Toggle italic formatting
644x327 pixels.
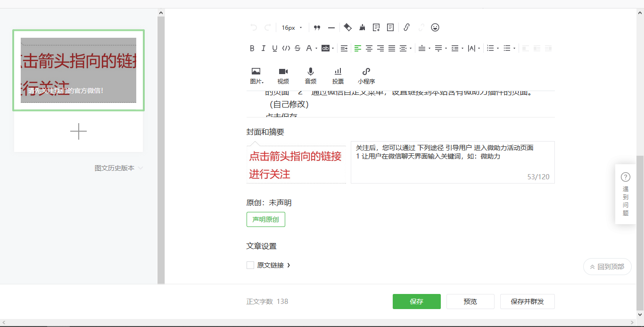263,48
